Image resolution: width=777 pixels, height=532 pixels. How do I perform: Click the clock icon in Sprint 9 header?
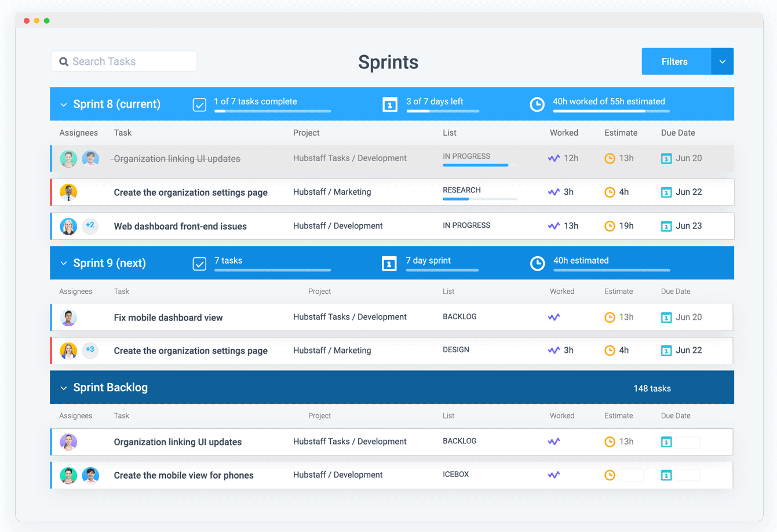pos(537,263)
